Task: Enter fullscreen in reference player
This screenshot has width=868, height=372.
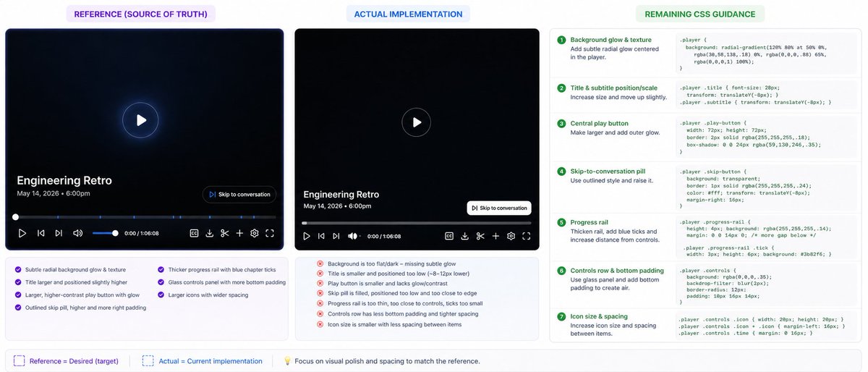Action: pos(270,233)
